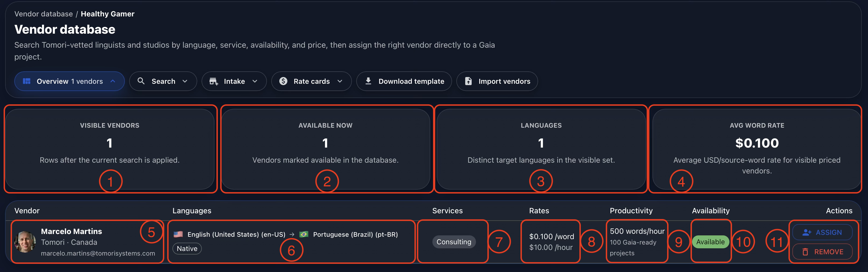Click the English (United States) (en-US) text
Image resolution: width=868 pixels, height=272 pixels.
[236, 235]
